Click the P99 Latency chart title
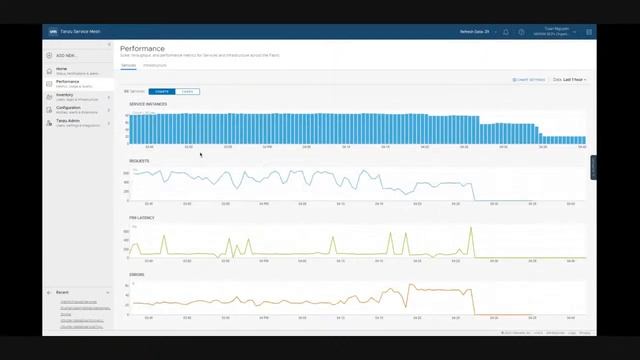 (x=142, y=218)
